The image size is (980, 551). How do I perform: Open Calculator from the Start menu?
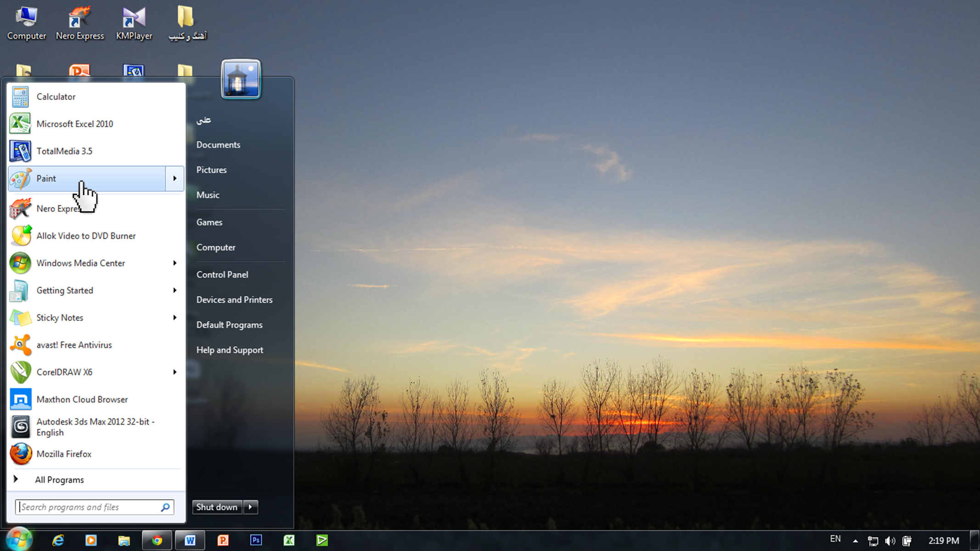coord(56,97)
